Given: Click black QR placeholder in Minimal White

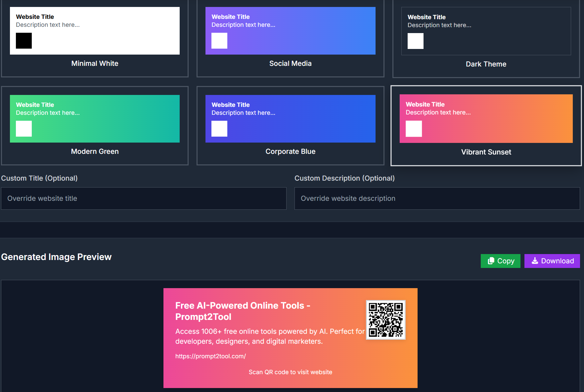Looking at the screenshot, I should [24, 41].
